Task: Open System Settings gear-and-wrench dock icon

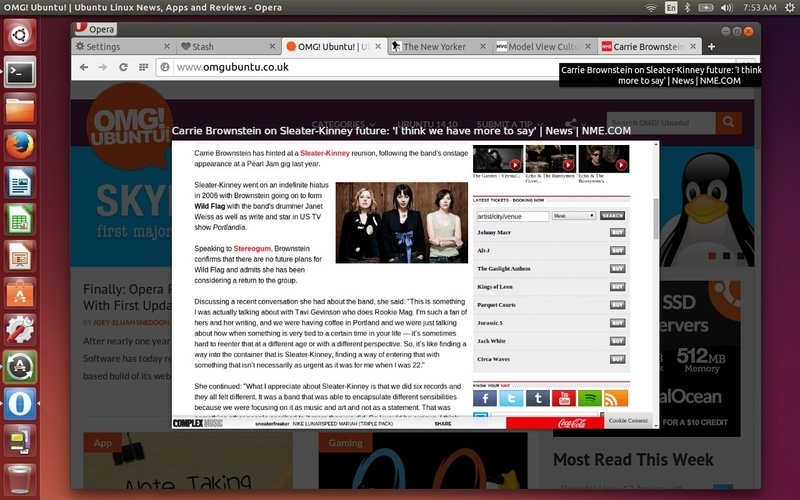Action: (20, 330)
